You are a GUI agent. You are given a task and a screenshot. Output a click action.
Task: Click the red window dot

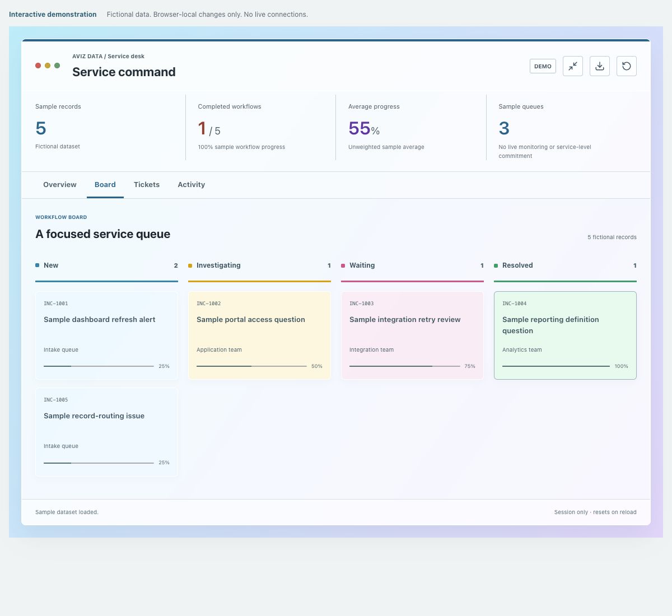pos(38,66)
